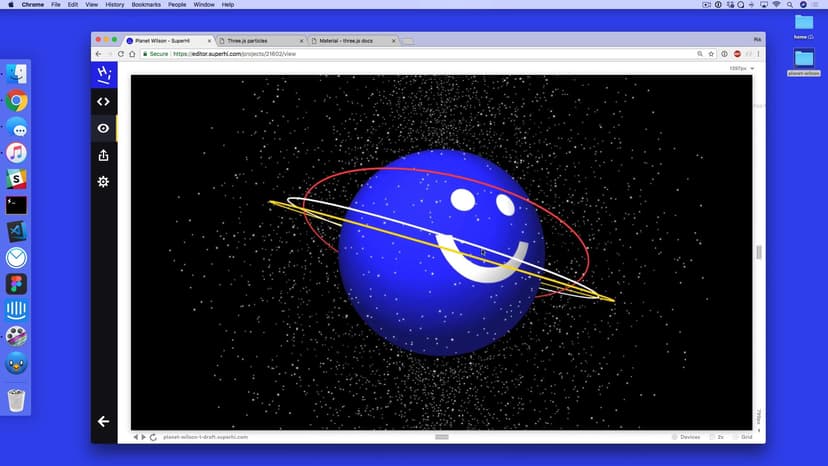The height and width of the screenshot is (466, 828).
Task: Switch to the Three.js particles tab
Action: click(258, 41)
